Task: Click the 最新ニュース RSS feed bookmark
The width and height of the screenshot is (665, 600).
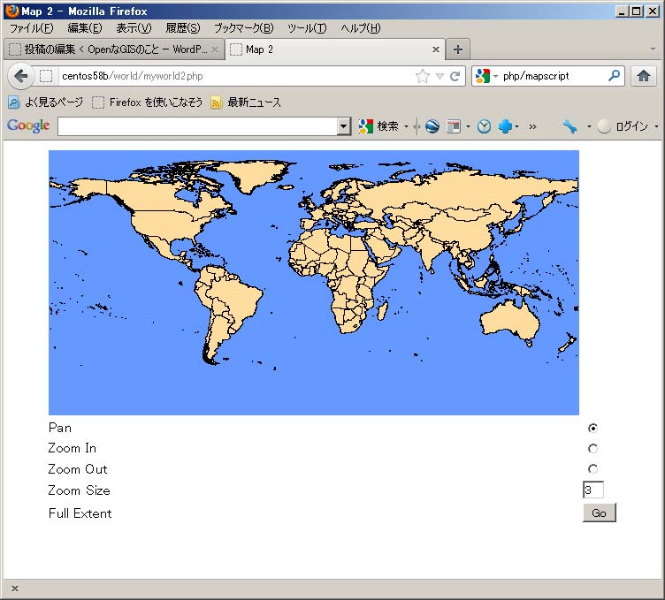Action: [245, 102]
